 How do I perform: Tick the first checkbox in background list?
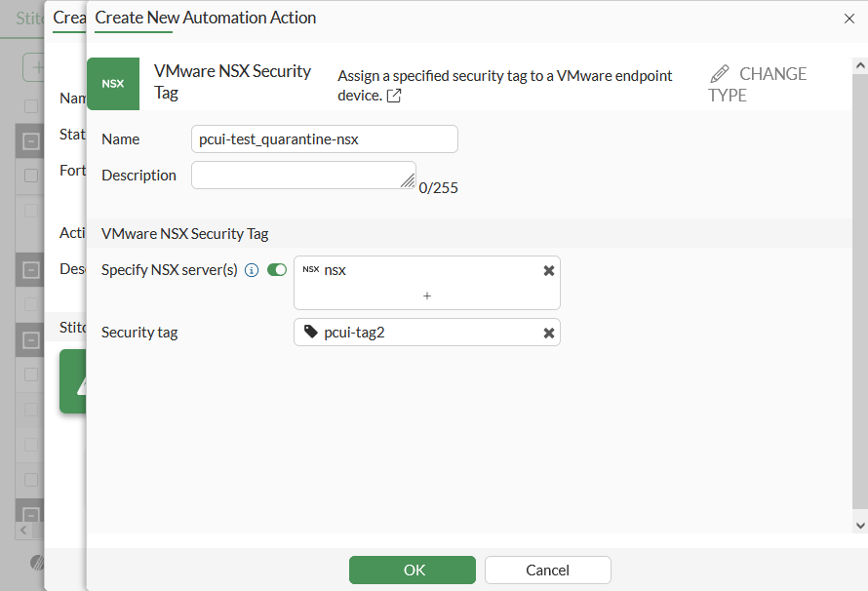pos(31,105)
